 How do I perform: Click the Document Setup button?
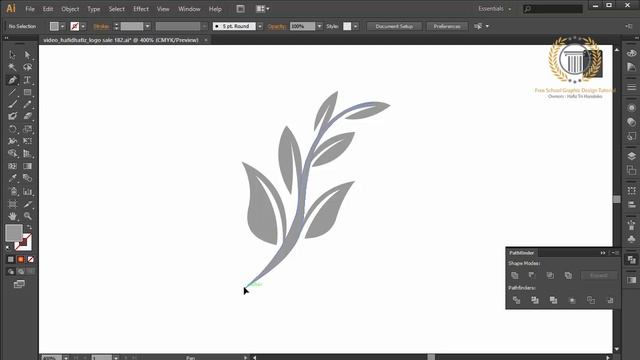point(394,26)
